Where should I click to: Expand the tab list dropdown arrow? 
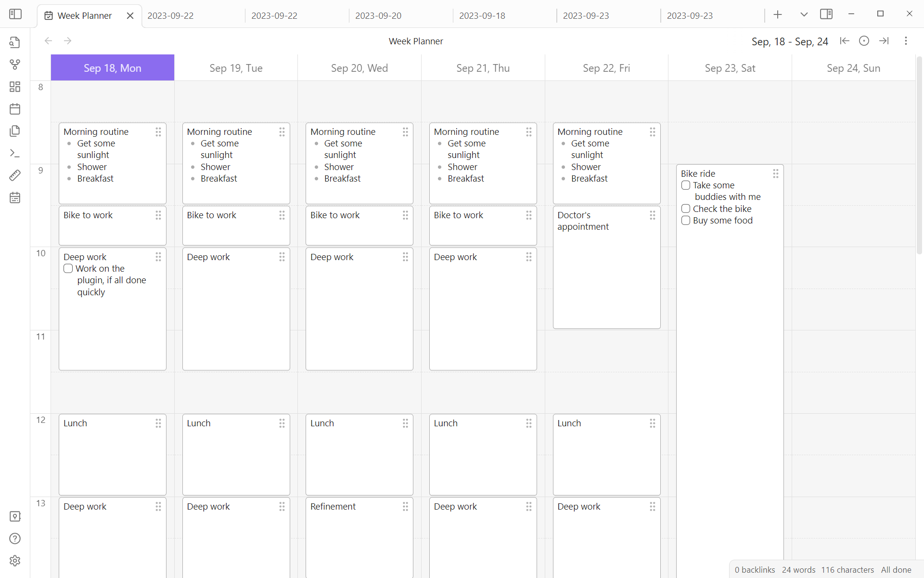click(x=804, y=14)
